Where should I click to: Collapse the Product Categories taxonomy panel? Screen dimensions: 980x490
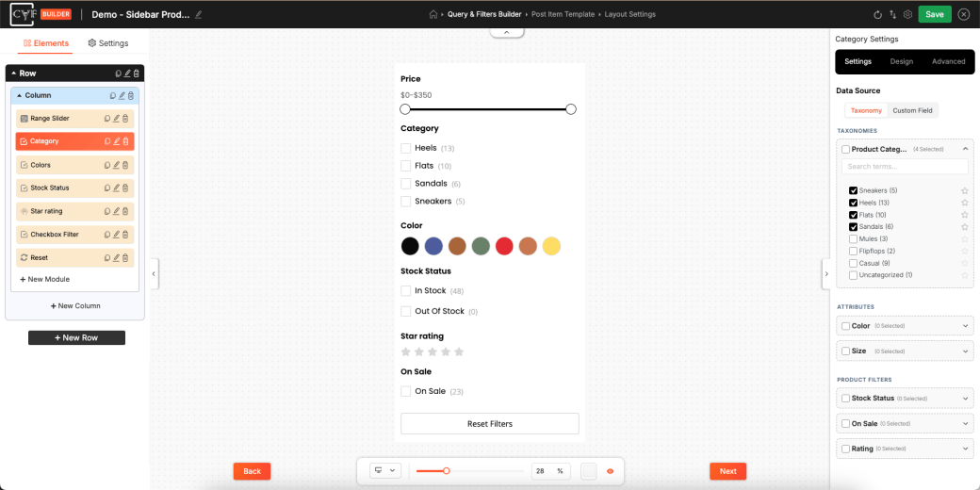[965, 149]
